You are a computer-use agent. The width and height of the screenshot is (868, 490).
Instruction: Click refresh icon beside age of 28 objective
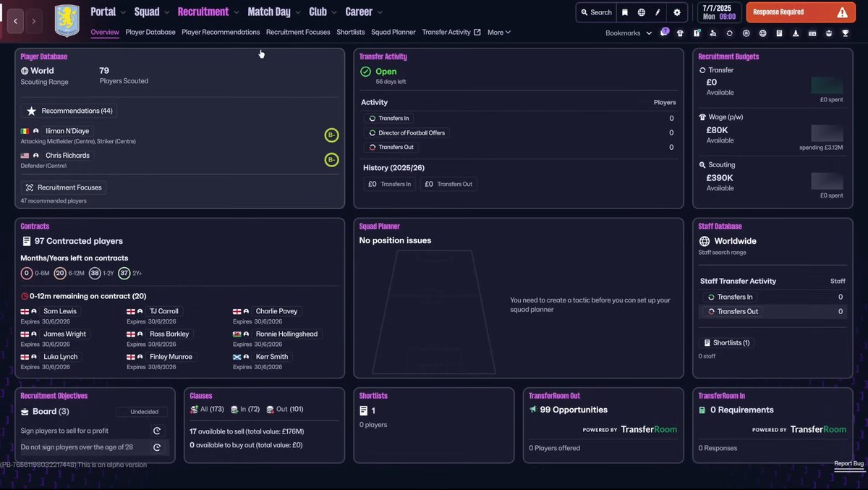click(157, 447)
